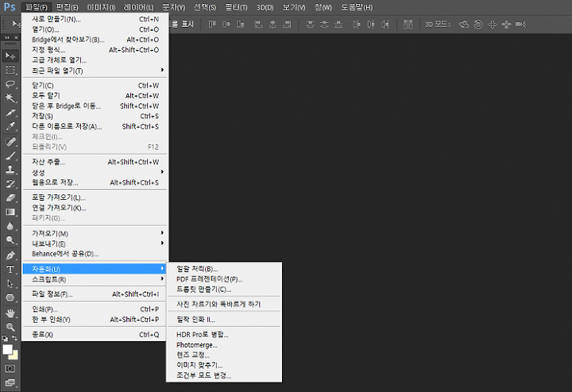572x392 pixels.
Task: Select the Path Selection tool
Action: tap(10, 283)
